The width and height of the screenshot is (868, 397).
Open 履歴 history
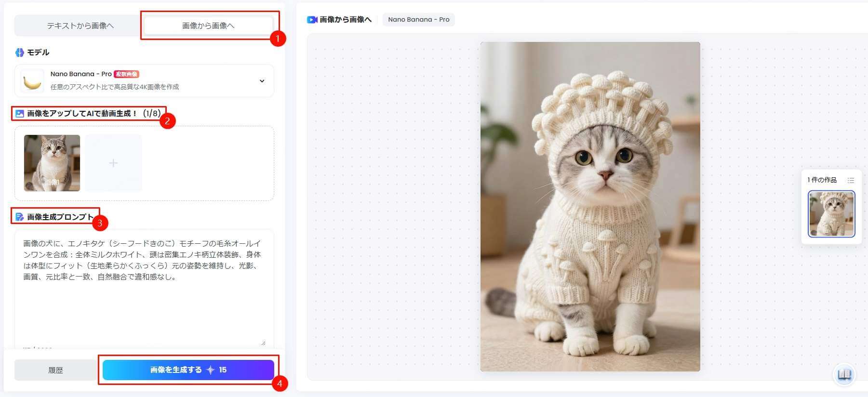55,370
